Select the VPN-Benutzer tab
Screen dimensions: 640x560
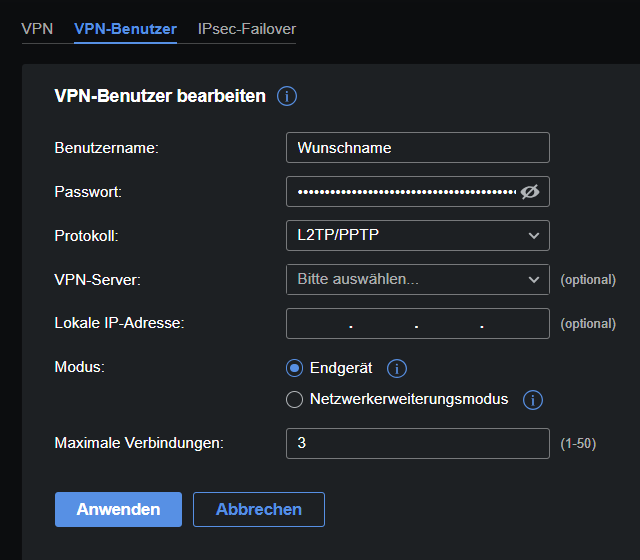pyautogui.click(x=125, y=29)
